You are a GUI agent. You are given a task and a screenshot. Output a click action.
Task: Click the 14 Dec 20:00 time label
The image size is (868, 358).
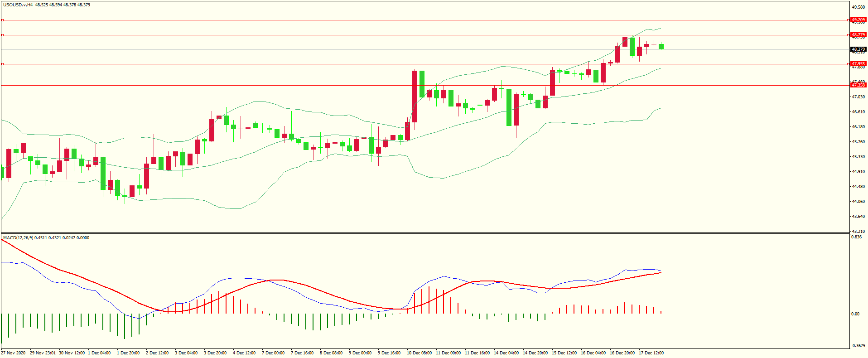click(x=535, y=353)
